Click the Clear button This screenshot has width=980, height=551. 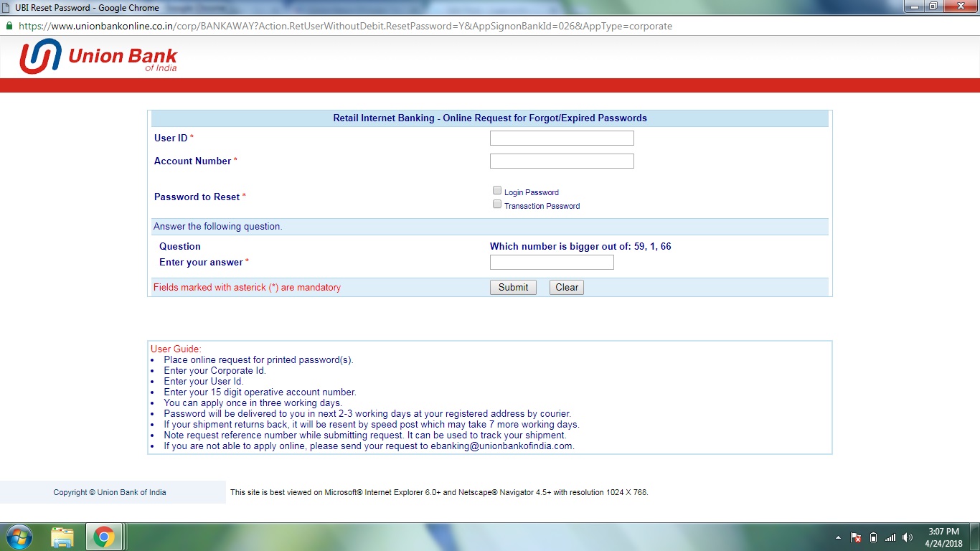[x=567, y=287]
